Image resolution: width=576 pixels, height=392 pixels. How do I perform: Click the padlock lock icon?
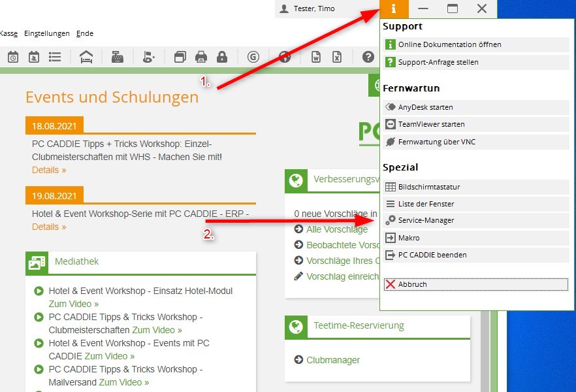[x=222, y=57]
